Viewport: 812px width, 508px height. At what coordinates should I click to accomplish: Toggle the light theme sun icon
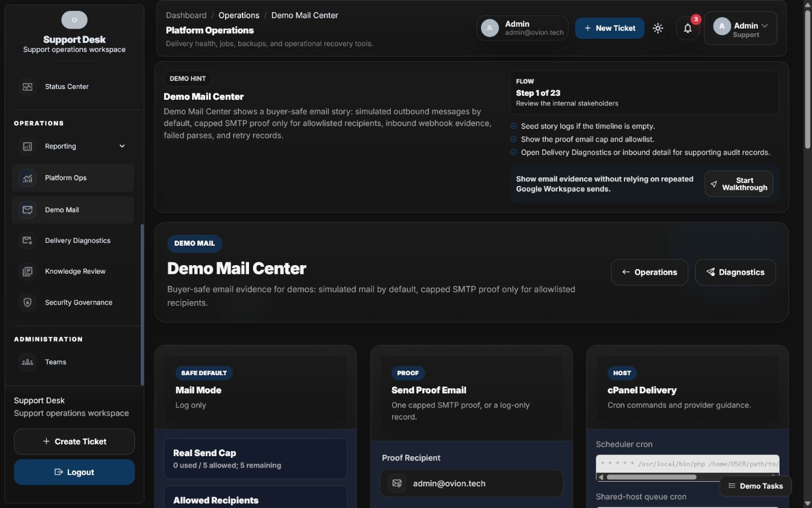pyautogui.click(x=658, y=28)
